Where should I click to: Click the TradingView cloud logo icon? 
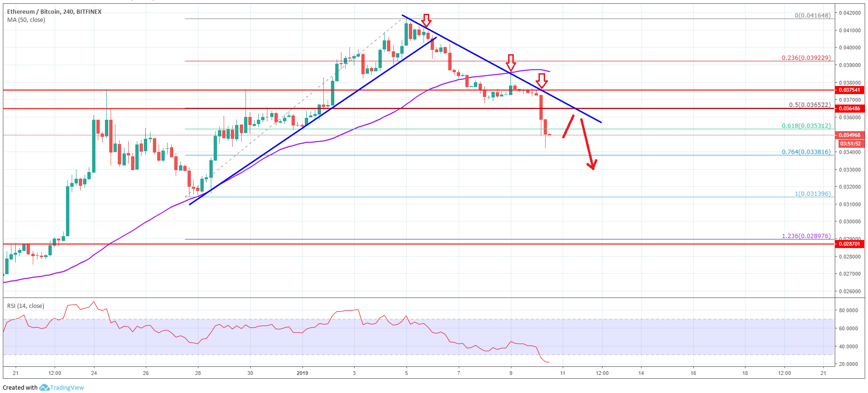point(45,387)
